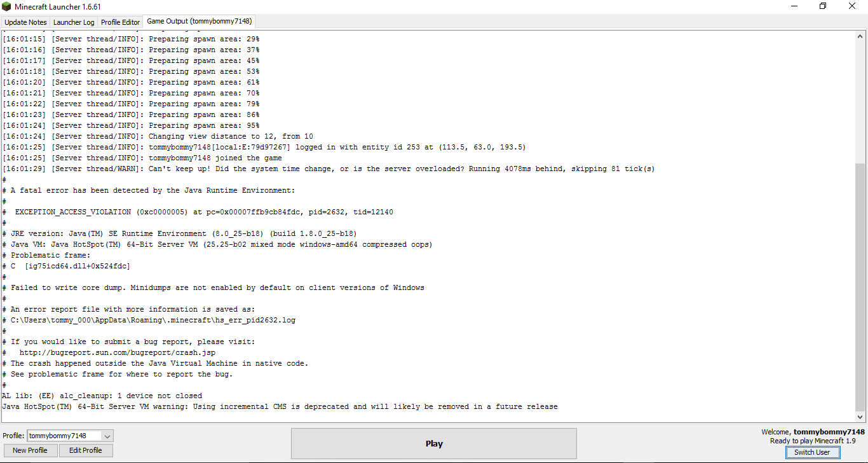Click the log line "Preparing spawn area: 61%"
The image size is (868, 463).
[131, 82]
